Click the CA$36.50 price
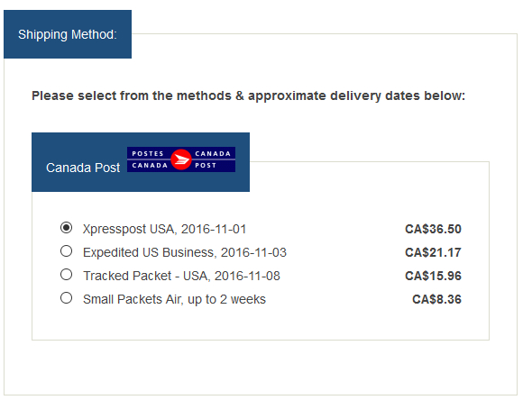Screen dimensions: 532x409 click(x=433, y=229)
